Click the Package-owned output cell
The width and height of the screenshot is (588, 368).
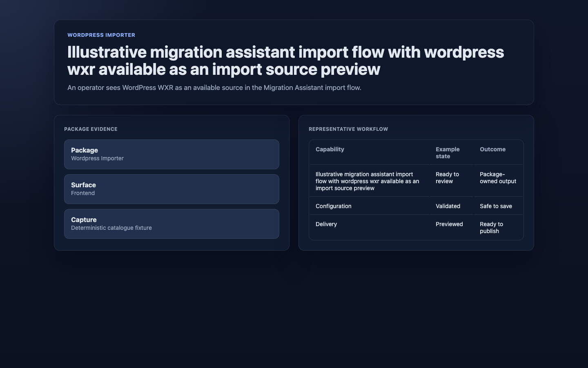(498, 181)
